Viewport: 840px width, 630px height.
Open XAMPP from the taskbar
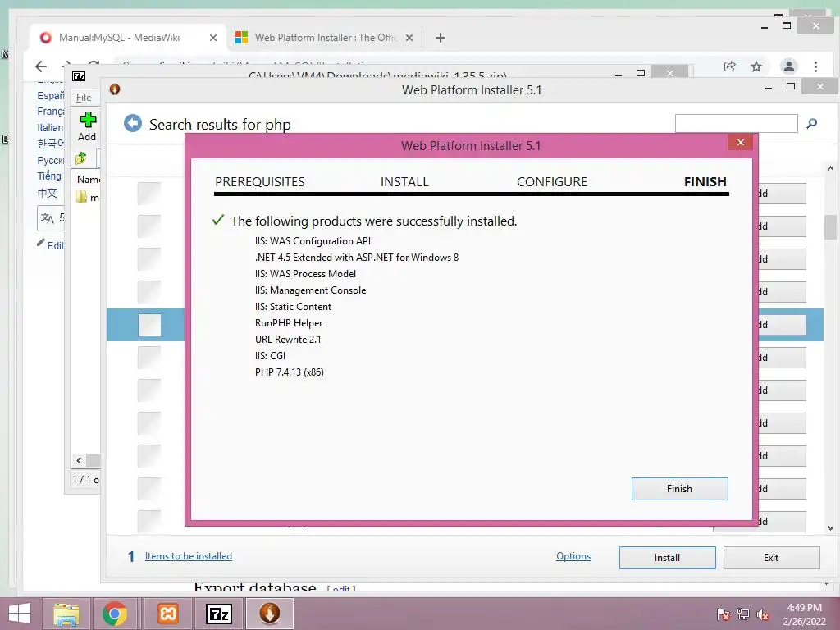[167, 614]
